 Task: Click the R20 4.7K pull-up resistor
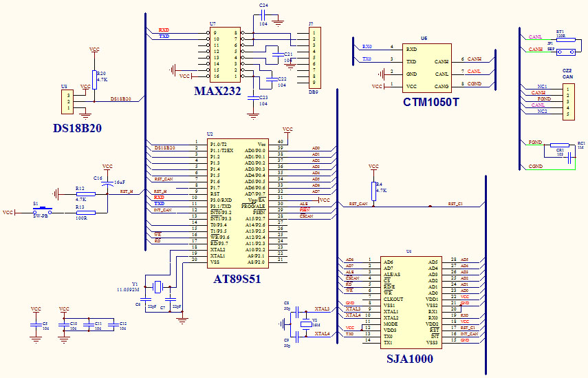[94, 80]
